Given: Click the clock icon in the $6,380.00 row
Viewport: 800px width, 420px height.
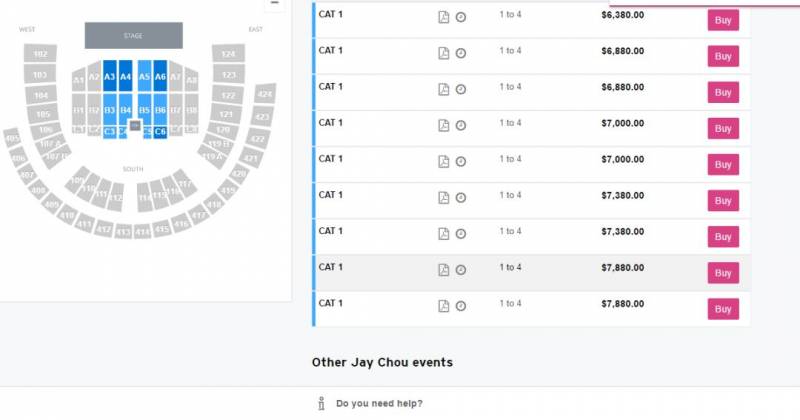Looking at the screenshot, I should click(x=461, y=17).
